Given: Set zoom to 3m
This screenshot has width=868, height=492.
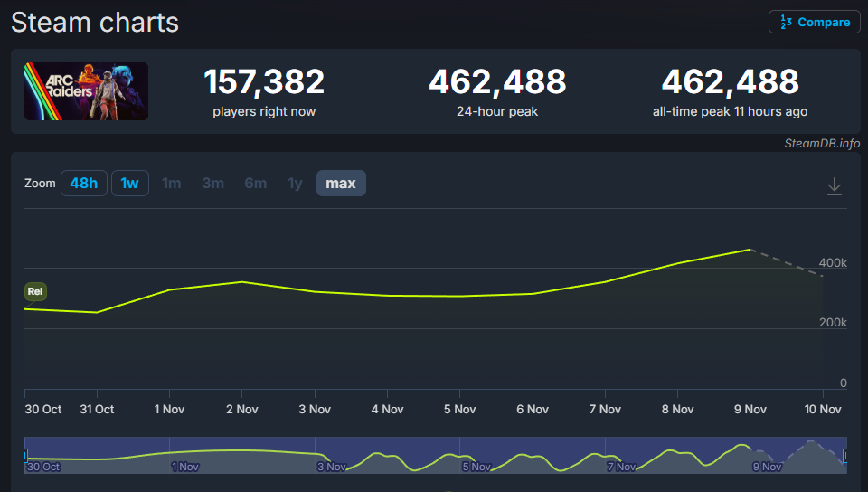Looking at the screenshot, I should pos(213,184).
